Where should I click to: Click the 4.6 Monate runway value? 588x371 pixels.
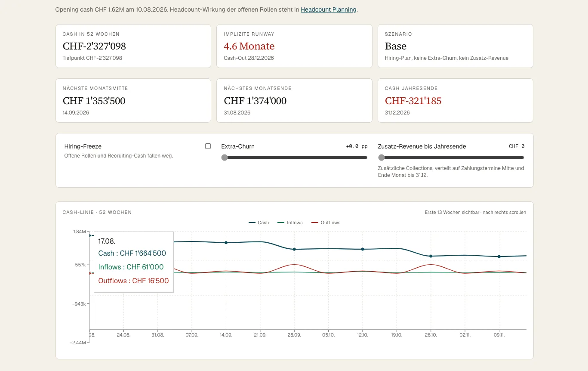[x=249, y=46]
